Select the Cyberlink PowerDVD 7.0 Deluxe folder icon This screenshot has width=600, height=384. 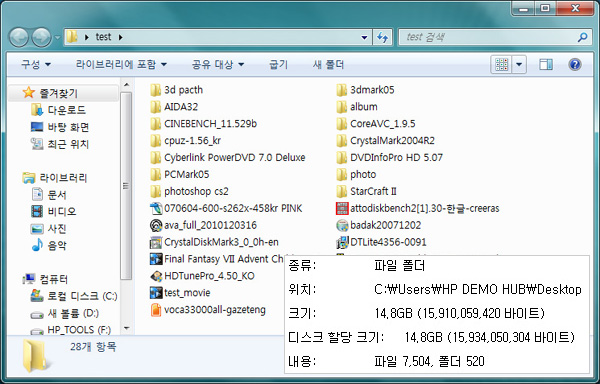point(155,157)
